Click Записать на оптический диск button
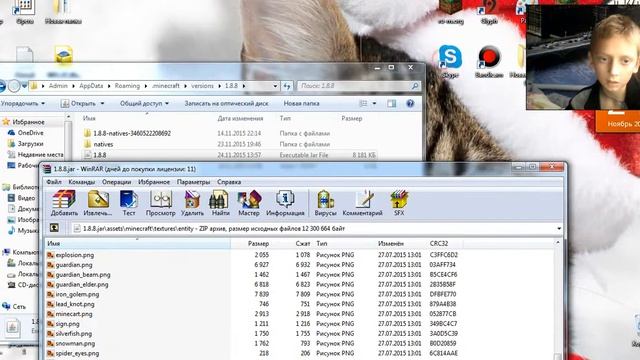The height and width of the screenshot is (360, 640). (226, 104)
